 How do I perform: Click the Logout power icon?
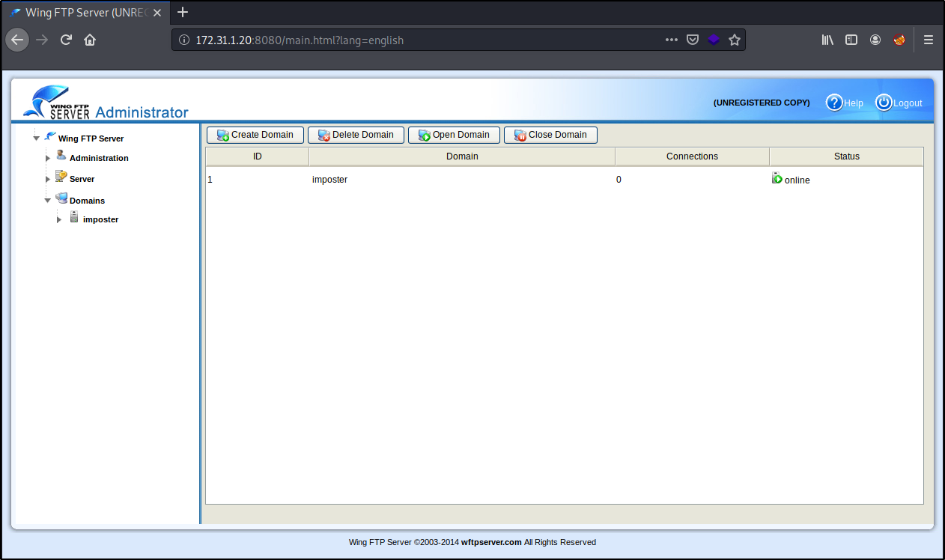[884, 103]
